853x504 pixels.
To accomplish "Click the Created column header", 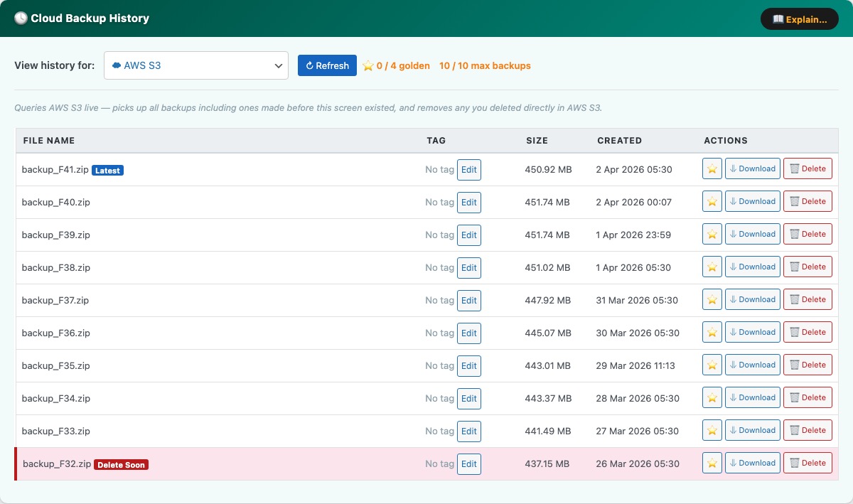I will click(x=619, y=141).
